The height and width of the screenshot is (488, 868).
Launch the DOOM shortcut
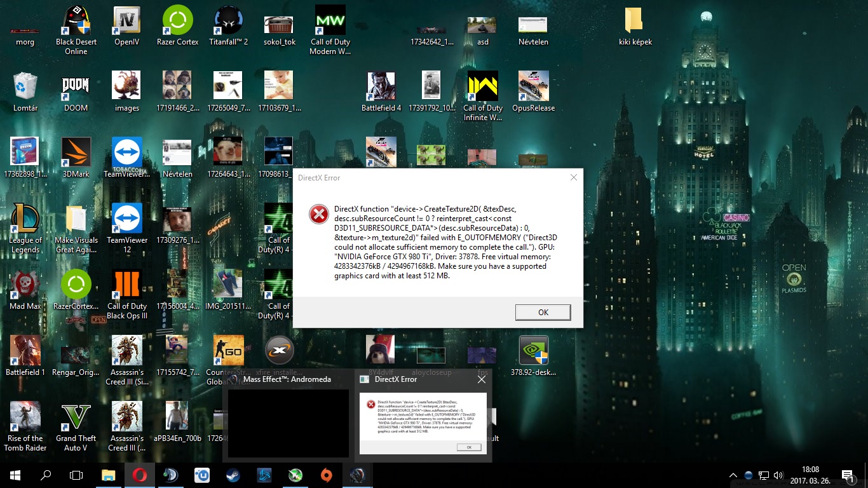(76, 93)
